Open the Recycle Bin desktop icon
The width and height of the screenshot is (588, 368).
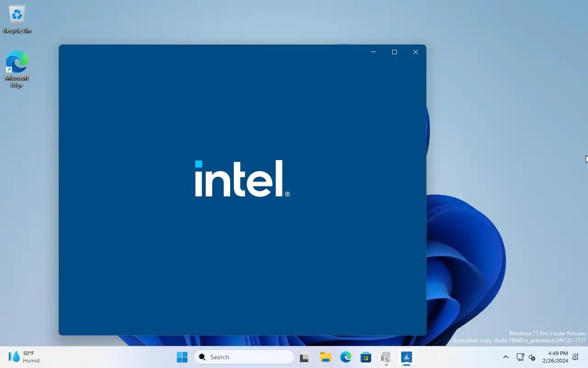[17, 19]
